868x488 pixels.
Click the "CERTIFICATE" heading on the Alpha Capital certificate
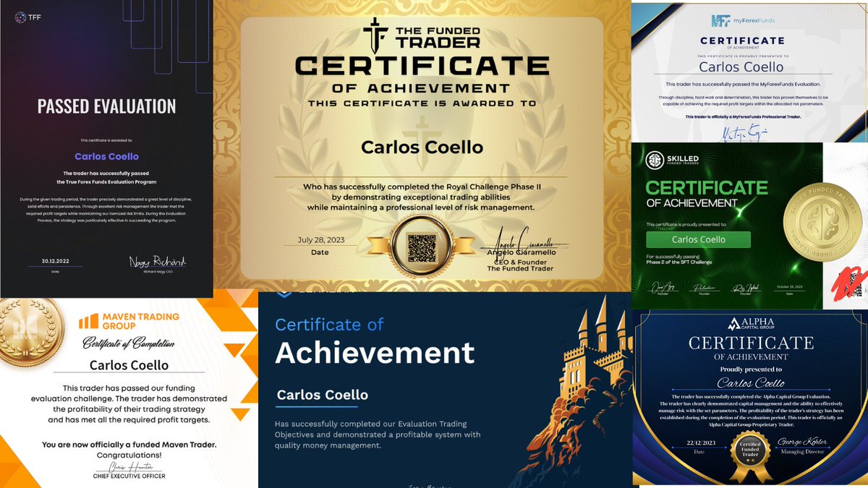[x=751, y=343]
